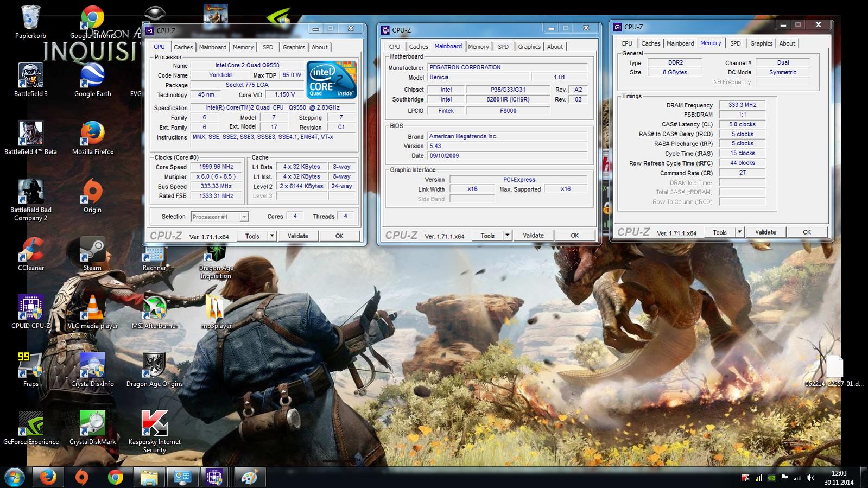868x488 pixels.
Task: Switch to Caches tab in CPU window
Action: coord(183,47)
